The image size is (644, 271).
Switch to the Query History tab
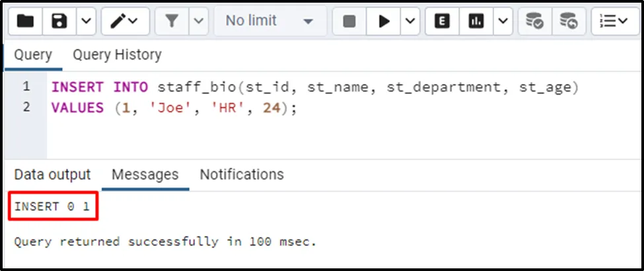[117, 55]
